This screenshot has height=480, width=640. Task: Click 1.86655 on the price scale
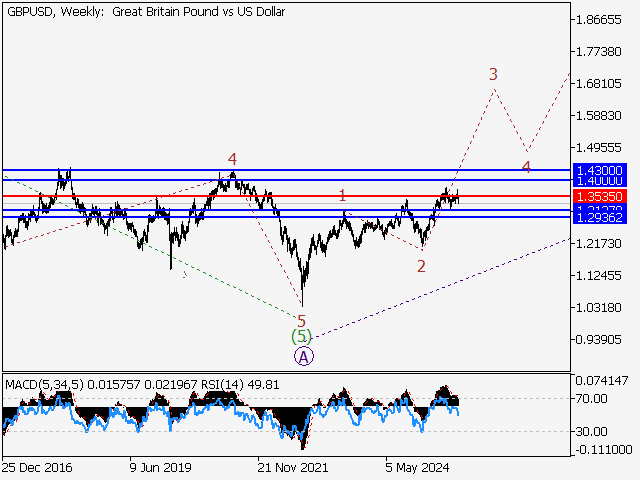coord(602,20)
